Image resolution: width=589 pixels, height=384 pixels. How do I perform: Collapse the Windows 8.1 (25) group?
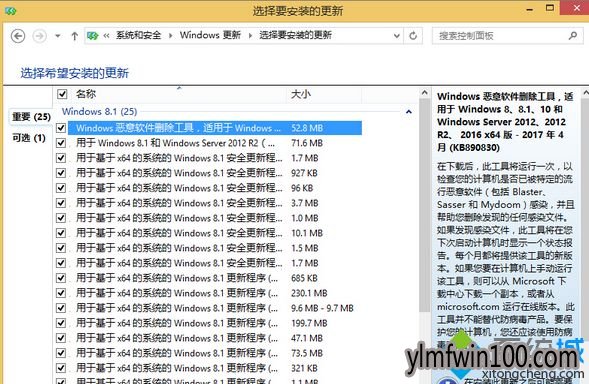pyautogui.click(x=409, y=112)
